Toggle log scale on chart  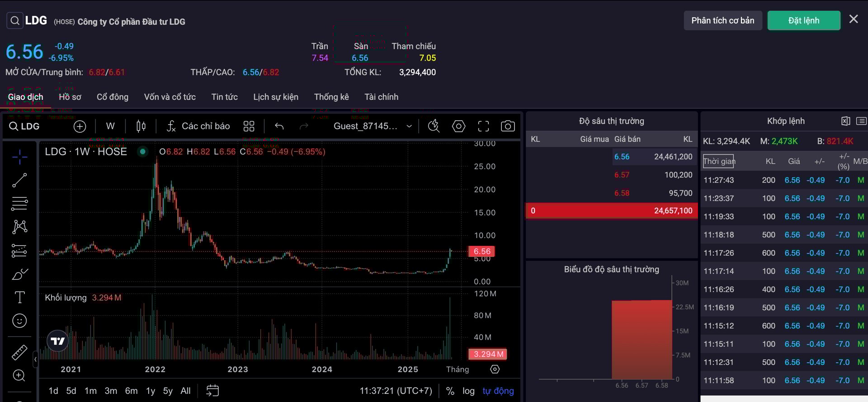468,391
